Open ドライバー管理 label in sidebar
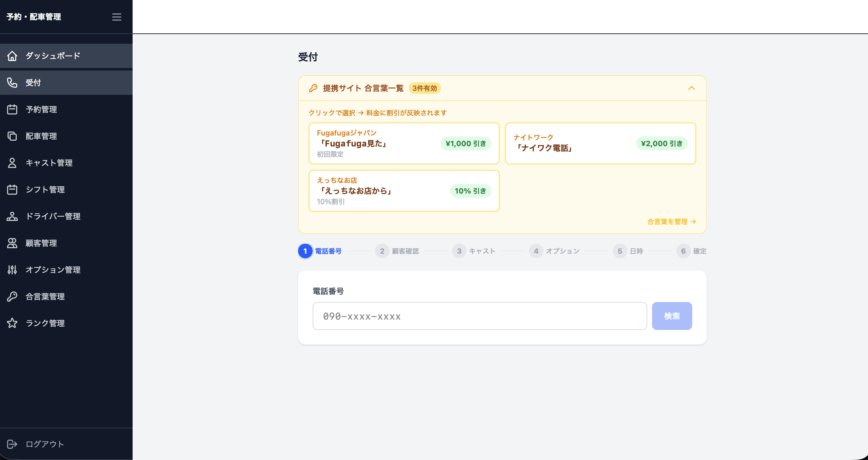Image resolution: width=868 pixels, height=460 pixels. tap(53, 216)
